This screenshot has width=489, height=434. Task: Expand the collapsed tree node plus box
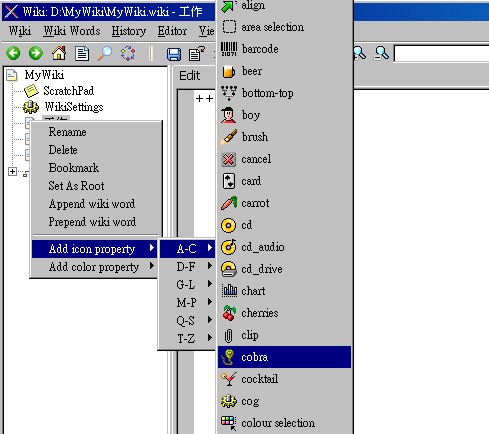[x=12, y=171]
